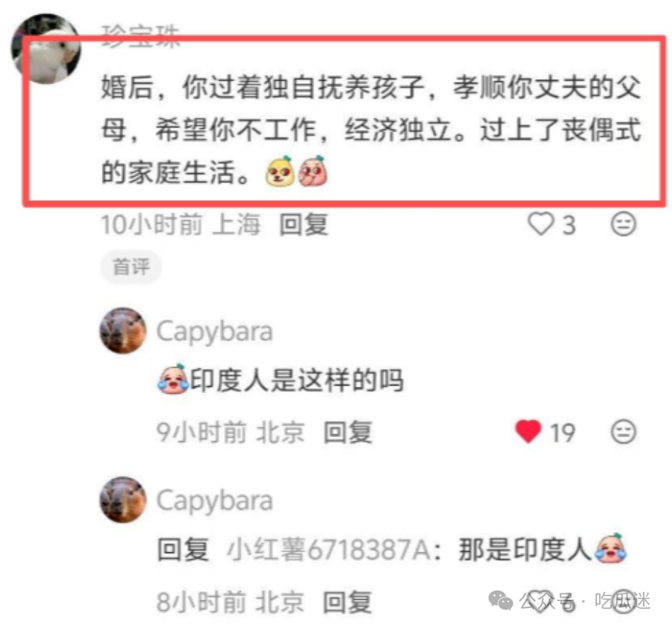The width and height of the screenshot is (672, 628).
Task: Reply to the 8小时前 北京 comment
Action: click(x=347, y=601)
